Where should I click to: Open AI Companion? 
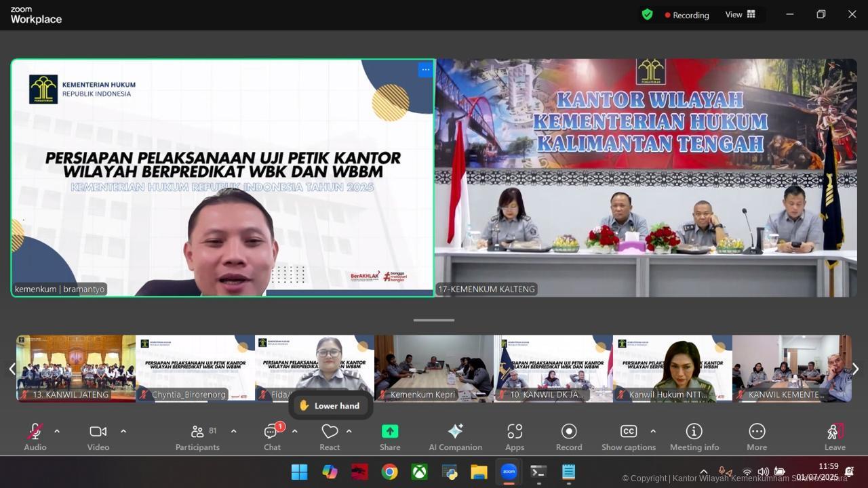455,437
